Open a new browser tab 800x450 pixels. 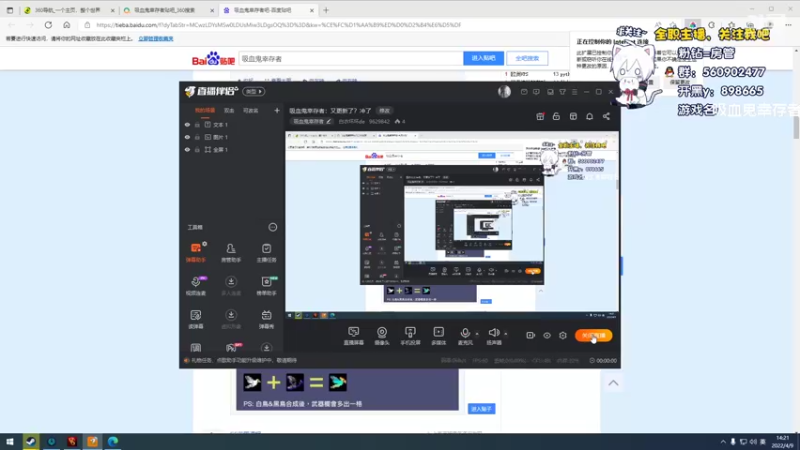click(326, 10)
